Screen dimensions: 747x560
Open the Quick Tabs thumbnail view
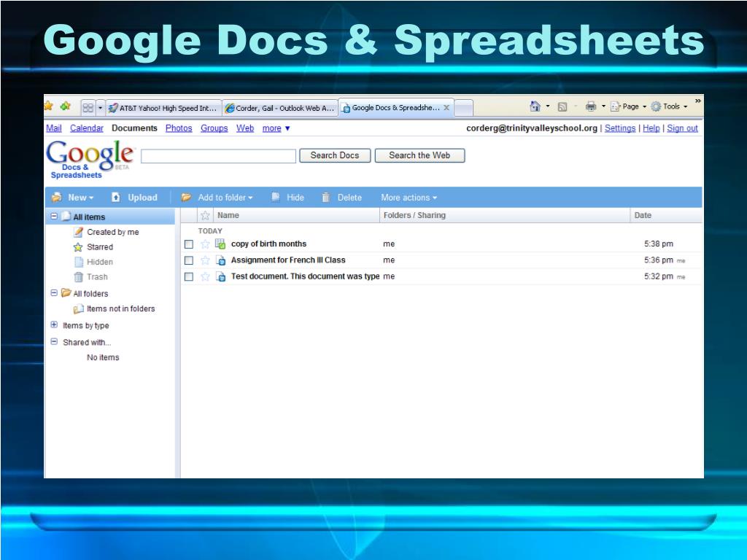(x=88, y=108)
